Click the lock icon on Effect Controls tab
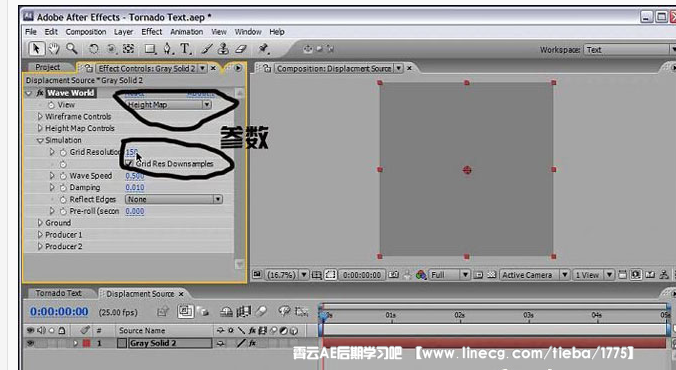This screenshot has height=370, width=676. pos(88,68)
